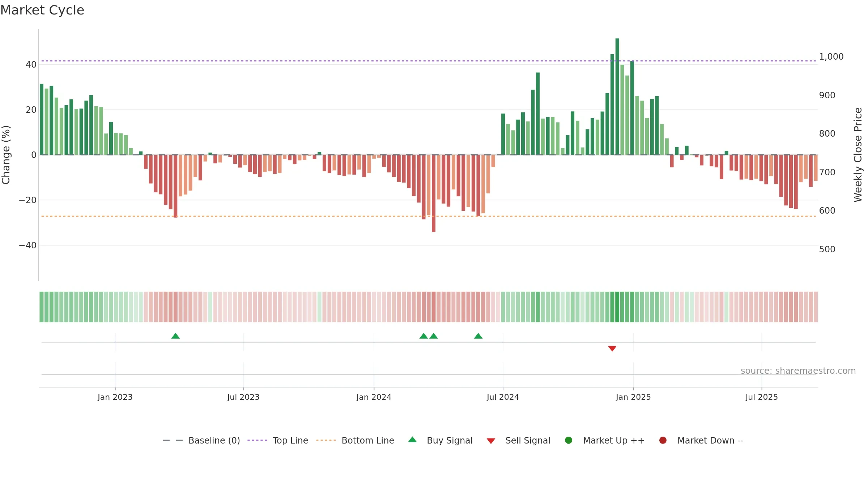Viewport: 868px width, 488px height.
Task: Click the Sell Signal legend entry
Action: click(x=518, y=440)
